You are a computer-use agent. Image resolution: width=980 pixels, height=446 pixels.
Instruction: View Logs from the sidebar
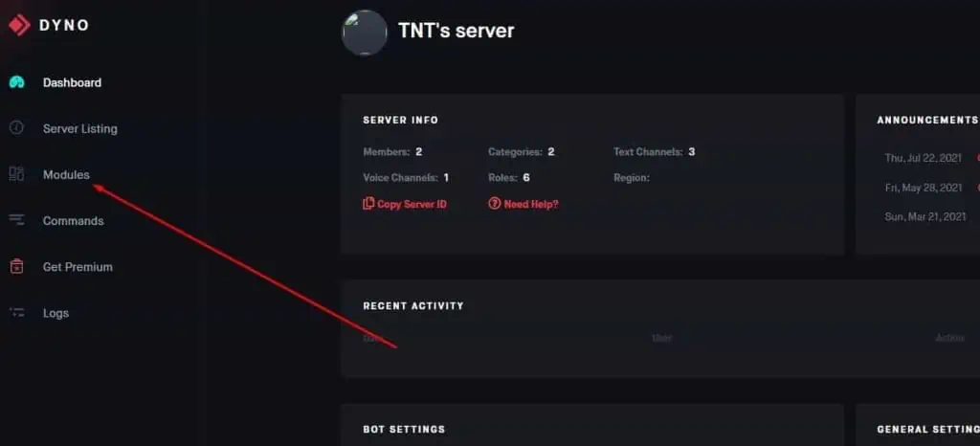coord(56,313)
